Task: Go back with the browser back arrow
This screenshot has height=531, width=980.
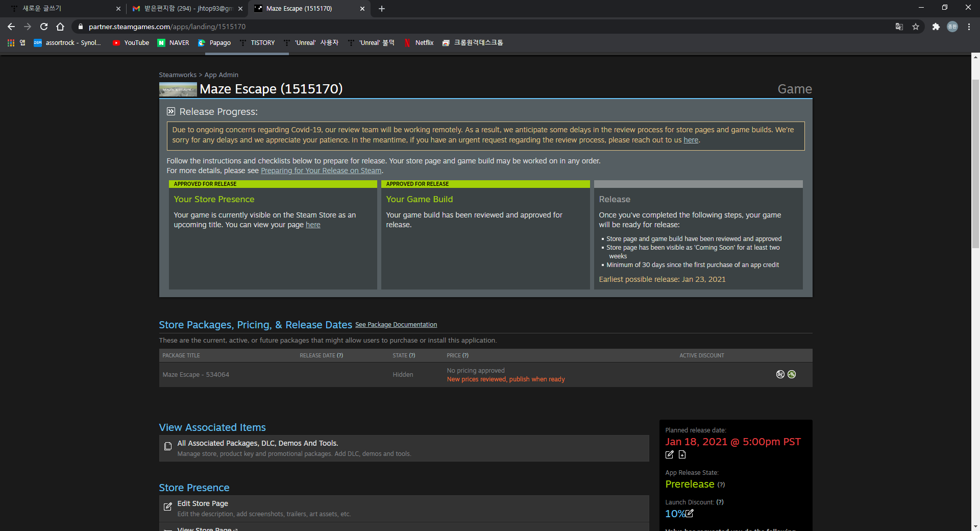Action: [11, 27]
